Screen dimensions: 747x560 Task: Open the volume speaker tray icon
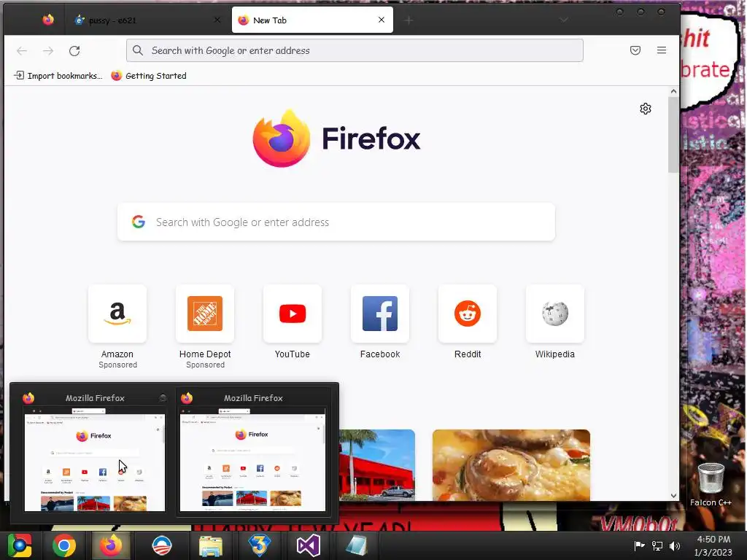(x=675, y=545)
